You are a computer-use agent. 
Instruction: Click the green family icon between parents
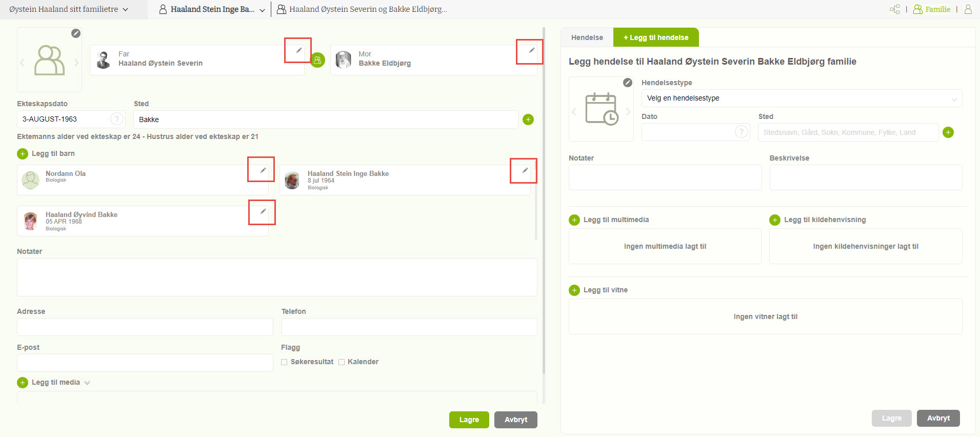317,61
